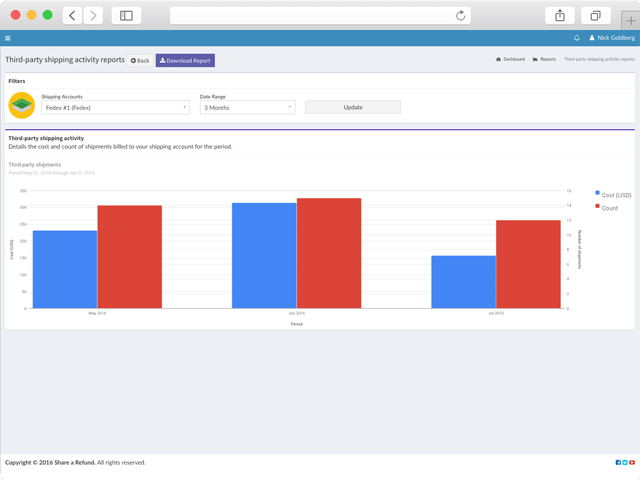Toggle the Count legend entry

pos(609,207)
